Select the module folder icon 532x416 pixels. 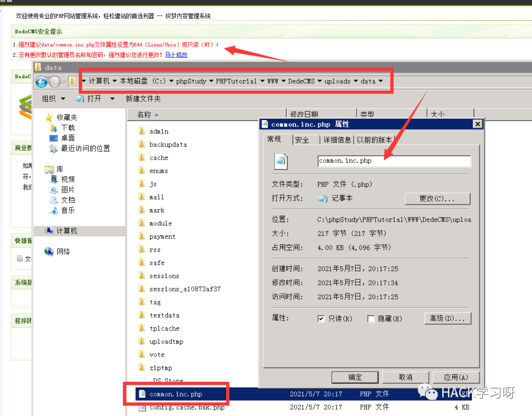pyautogui.click(x=142, y=223)
